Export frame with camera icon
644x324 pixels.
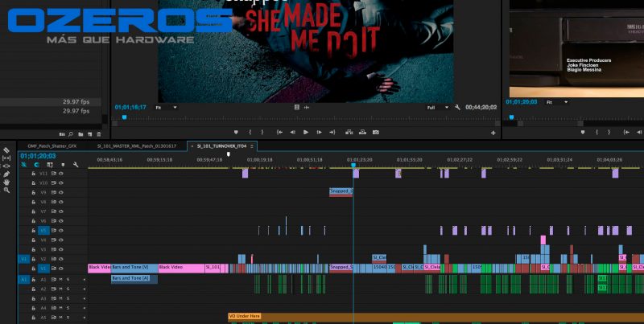(376, 133)
